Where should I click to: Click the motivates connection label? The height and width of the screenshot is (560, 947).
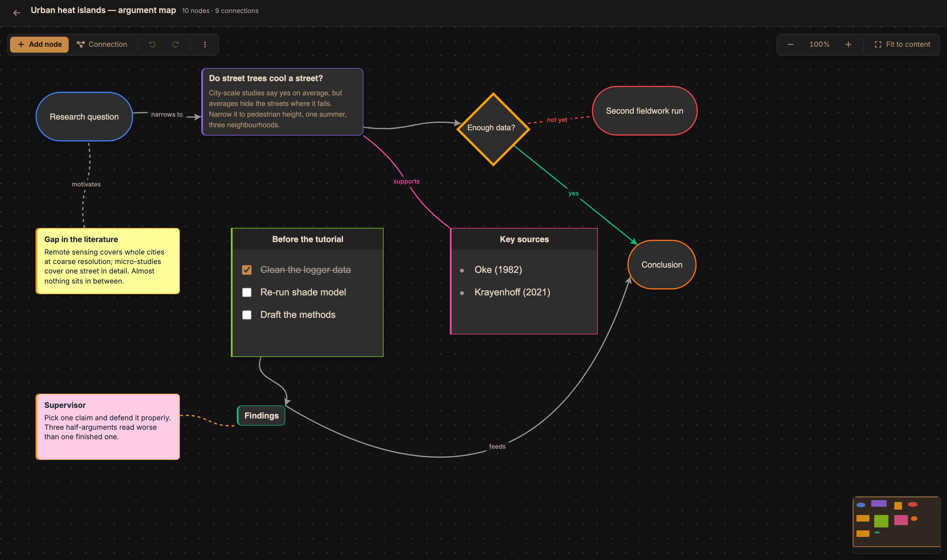86,184
